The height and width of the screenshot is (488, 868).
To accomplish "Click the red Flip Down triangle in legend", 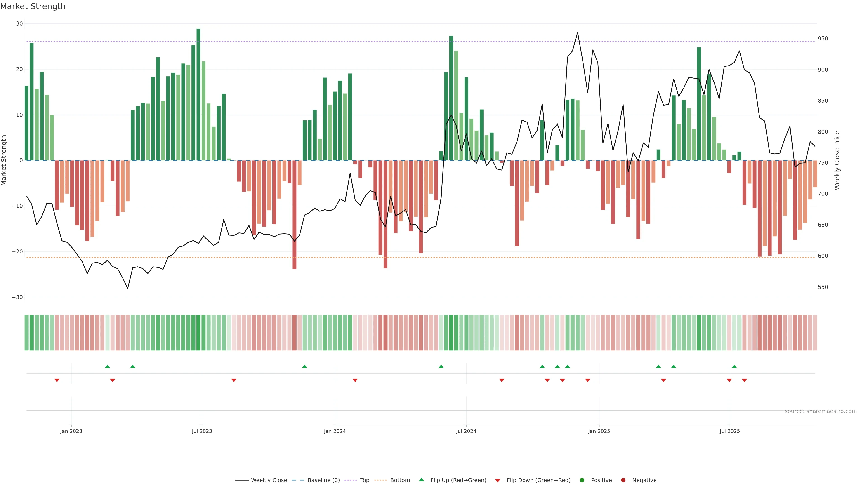I will coord(498,480).
